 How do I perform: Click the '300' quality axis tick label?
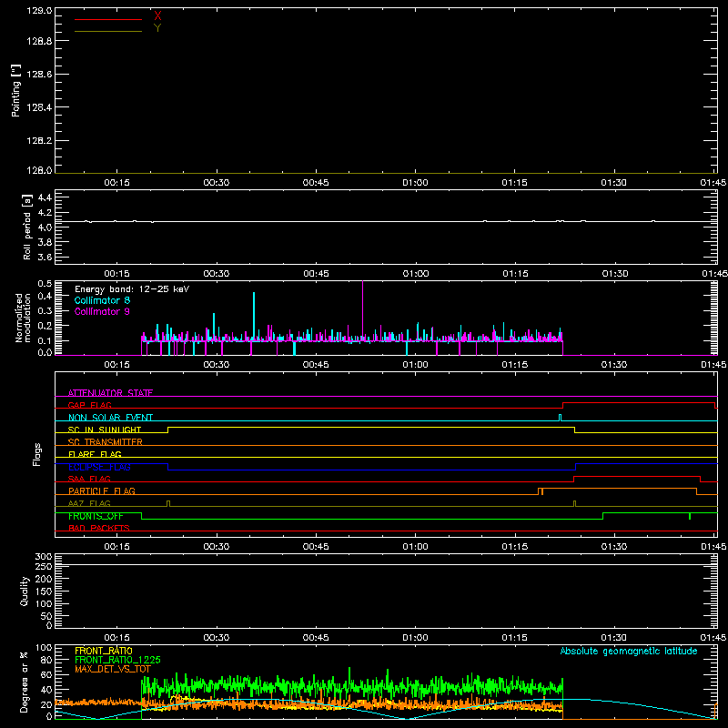44,557
